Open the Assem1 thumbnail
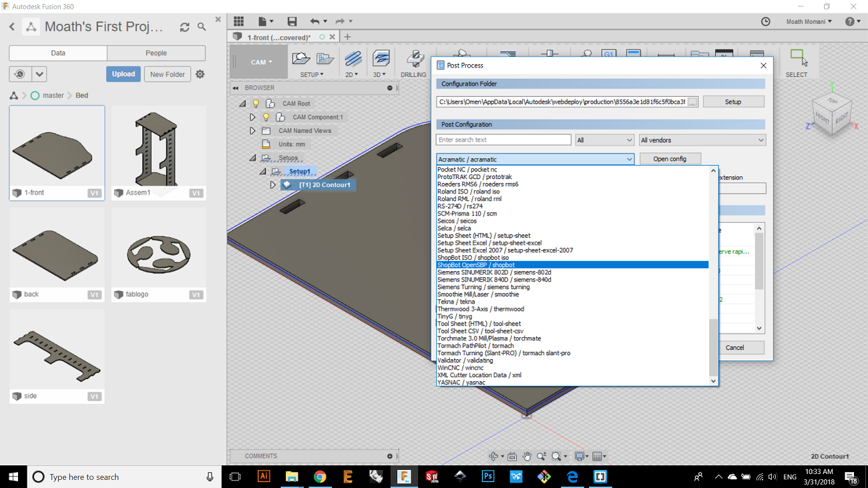This screenshot has height=488, width=868. click(158, 152)
